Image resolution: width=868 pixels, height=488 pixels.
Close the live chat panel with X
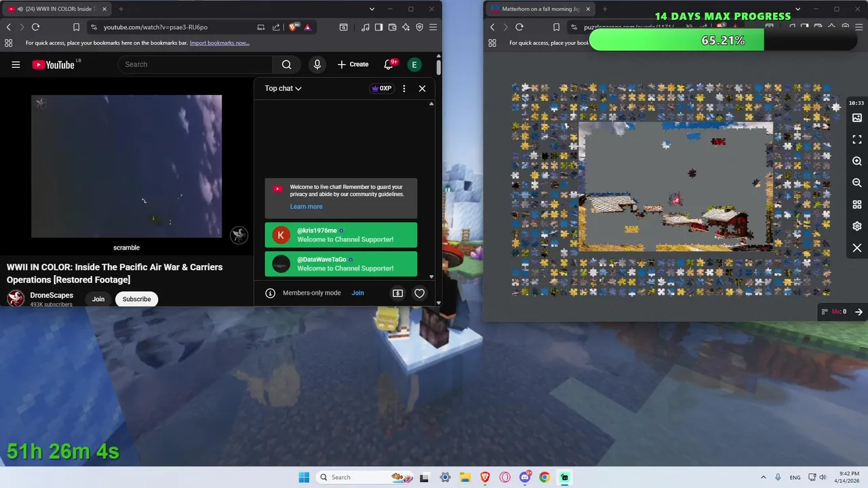pyautogui.click(x=422, y=88)
